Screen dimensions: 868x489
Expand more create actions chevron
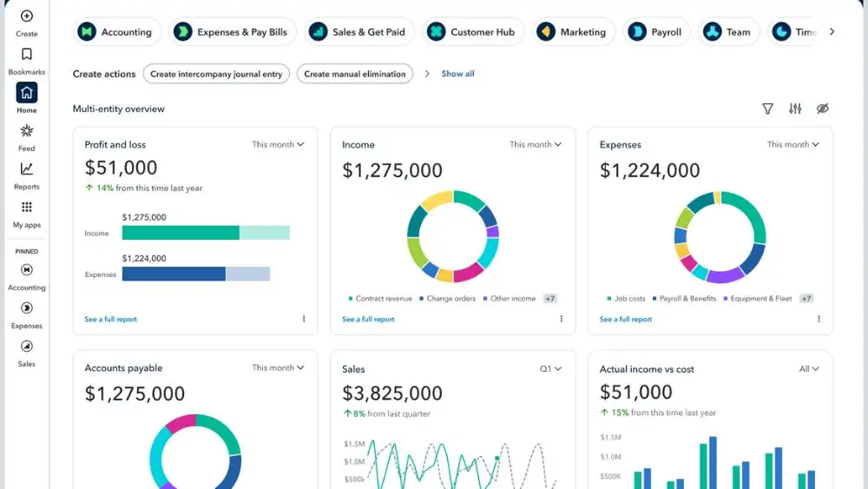pos(427,74)
